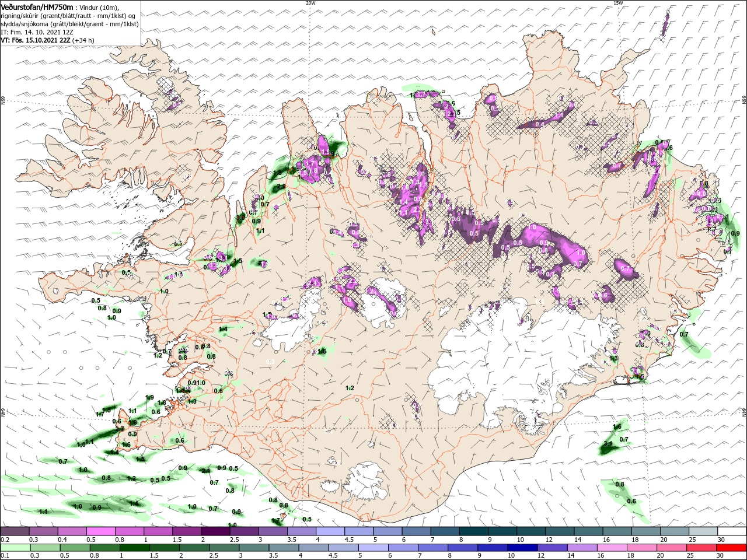This screenshot has width=747, height=560.
Task: Pick the bright pink 0.5–0.8 snow legend swatch
Action: click(x=100, y=531)
